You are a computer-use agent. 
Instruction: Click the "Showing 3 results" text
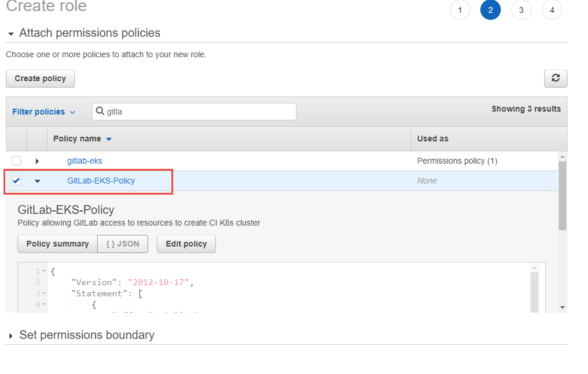tap(526, 109)
